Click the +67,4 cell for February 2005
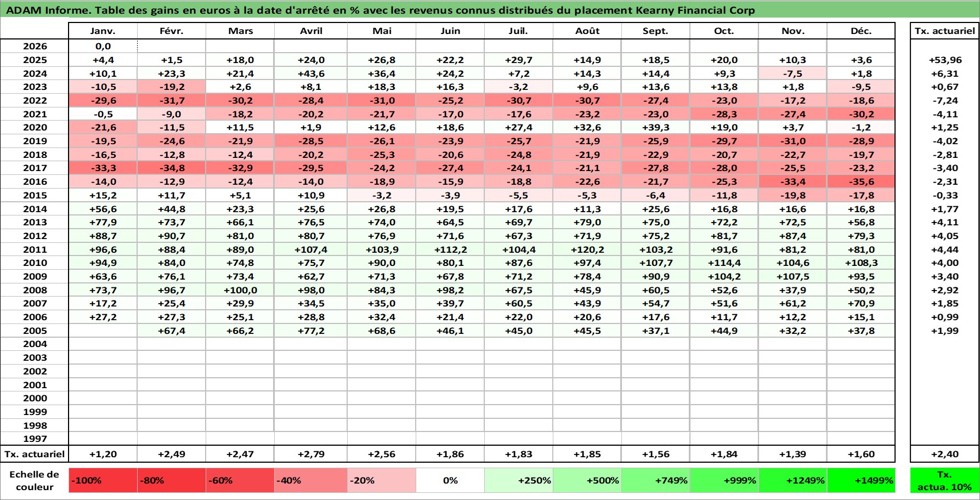 pyautogui.click(x=172, y=331)
